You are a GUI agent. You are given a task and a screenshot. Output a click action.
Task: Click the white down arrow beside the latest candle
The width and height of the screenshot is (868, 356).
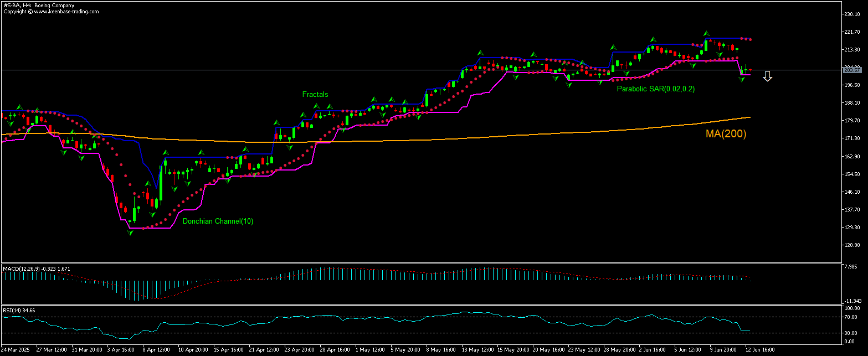tap(767, 76)
